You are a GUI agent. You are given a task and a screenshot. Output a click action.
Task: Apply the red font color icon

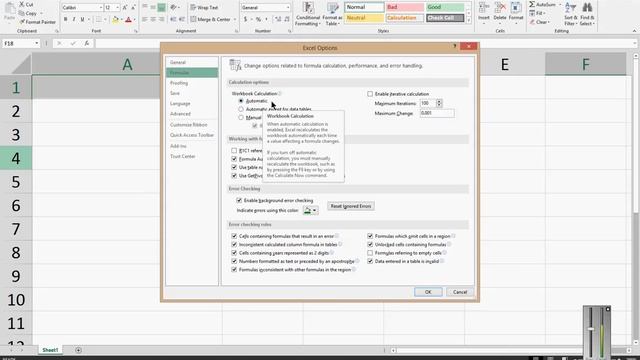pos(128,20)
